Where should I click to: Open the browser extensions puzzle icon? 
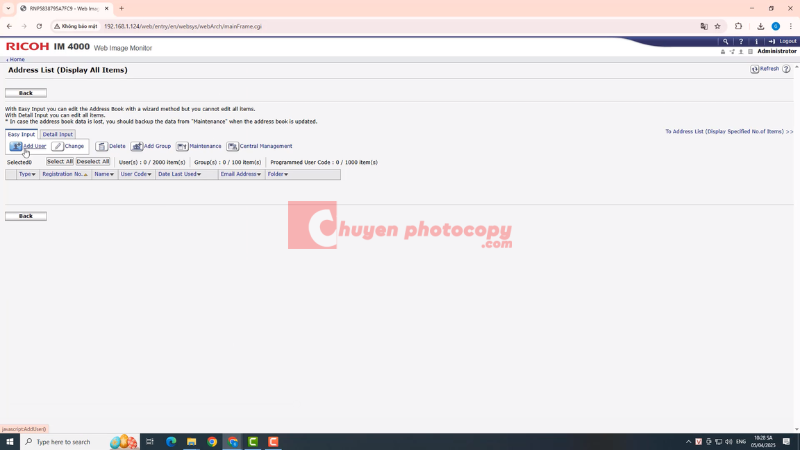tap(738, 27)
